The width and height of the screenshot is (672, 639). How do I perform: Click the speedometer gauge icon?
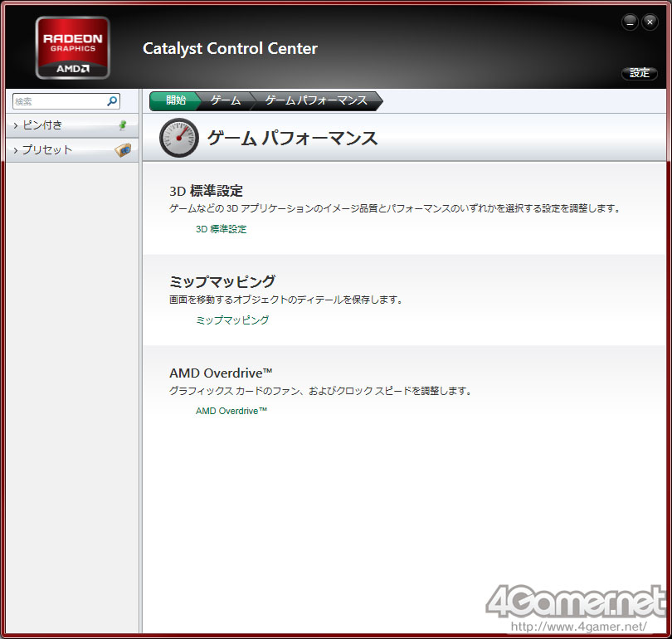178,138
